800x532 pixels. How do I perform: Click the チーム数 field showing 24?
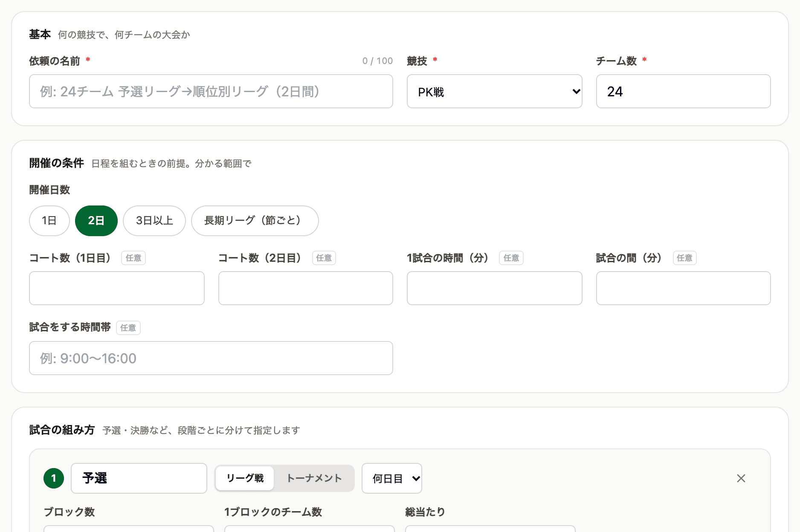(x=684, y=91)
